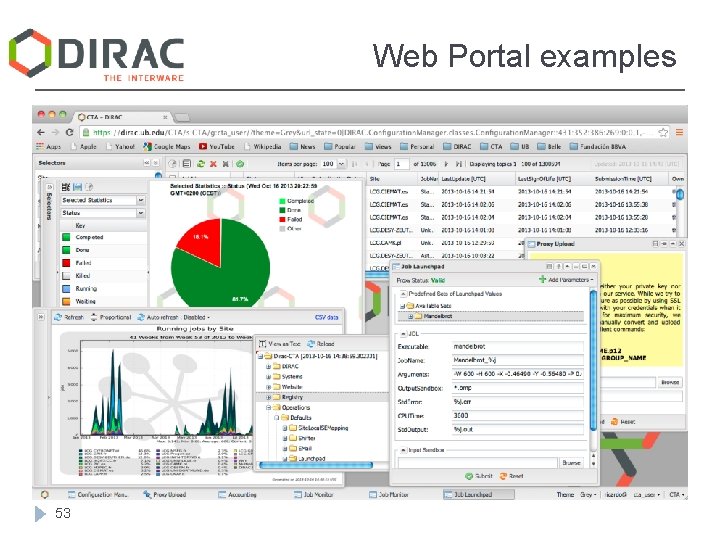This screenshot has width=720, height=540.
Task: Reload the page with the browser refresh icon
Action: point(69,132)
